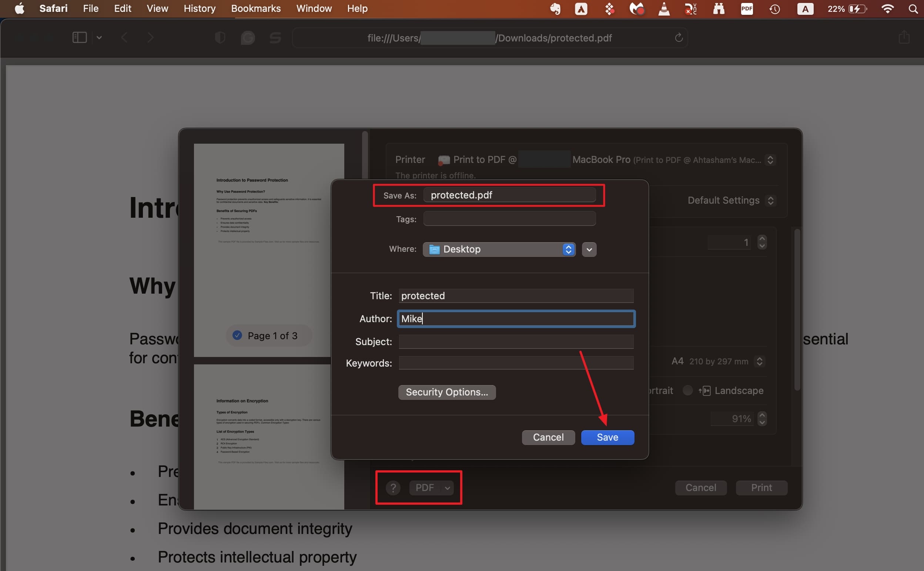Open the Where Desktop location popup
The image size is (924, 571).
point(499,249)
